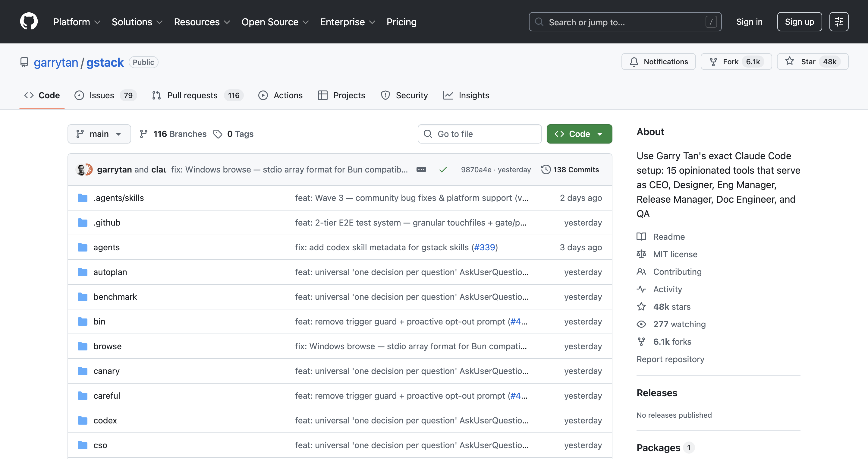Open the browse folder name
The width and height of the screenshot is (868, 459).
pos(108,346)
